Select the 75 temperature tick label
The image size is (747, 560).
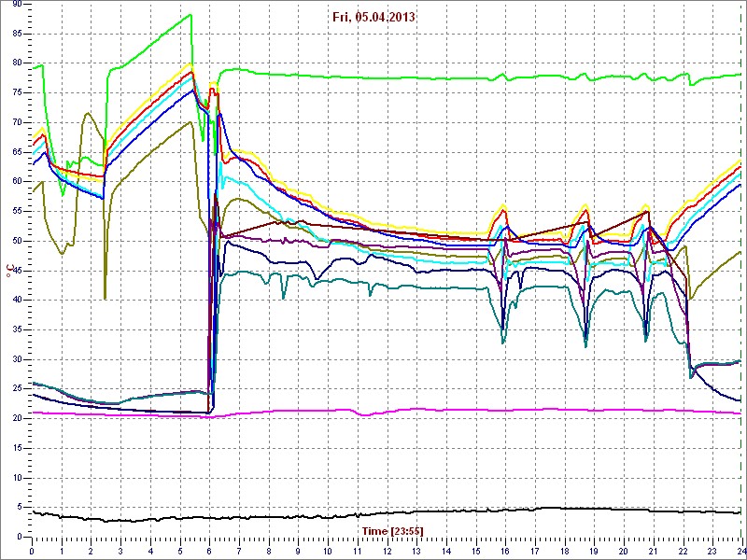pyautogui.click(x=16, y=92)
